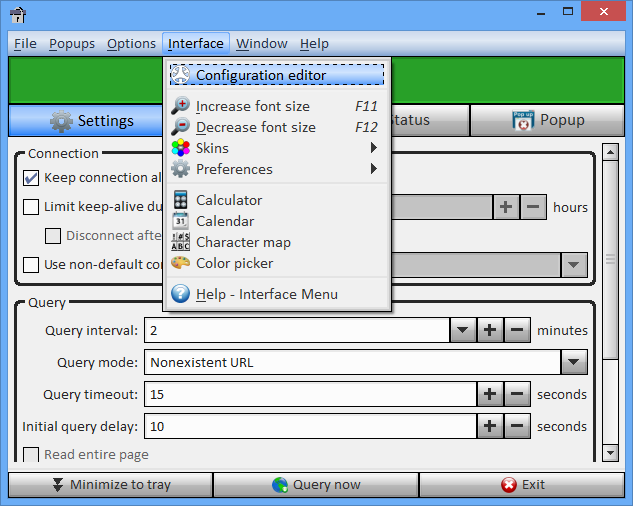
Task: Open the Window menu
Action: coord(262,43)
